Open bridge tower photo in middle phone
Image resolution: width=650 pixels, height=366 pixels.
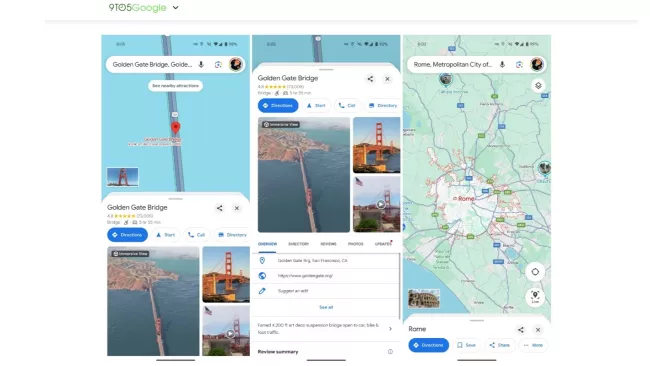(376, 145)
